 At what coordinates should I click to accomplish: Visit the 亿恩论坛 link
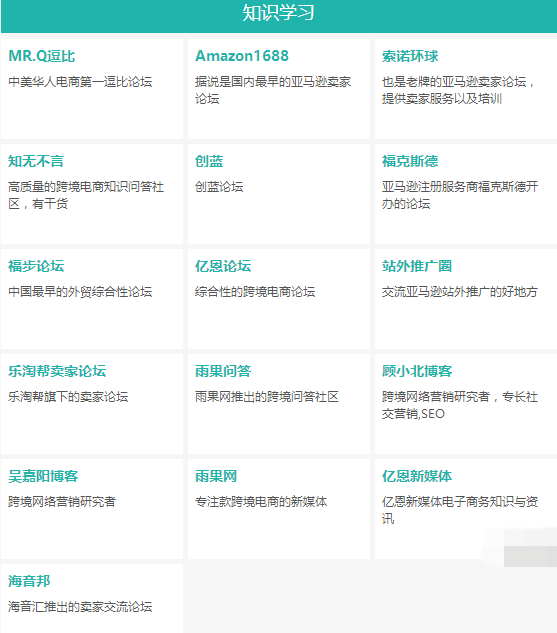223,266
